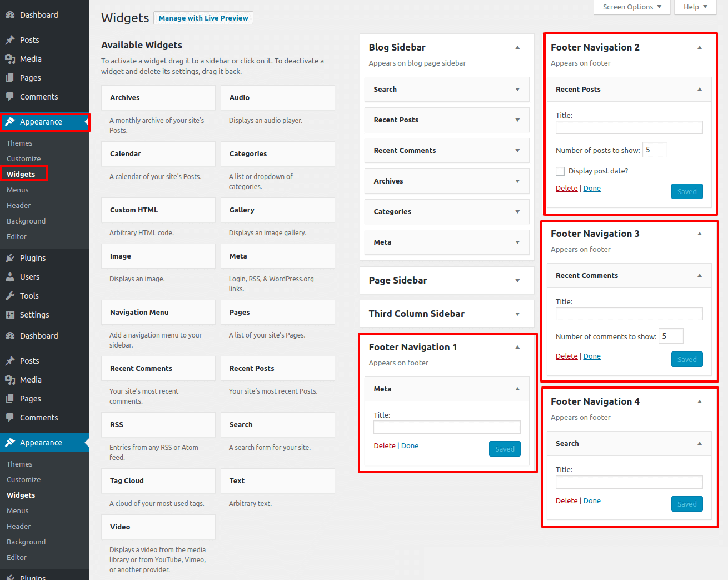This screenshot has height=580, width=728.
Task: Click the Tools wrench icon in sidebar
Action: coord(10,296)
